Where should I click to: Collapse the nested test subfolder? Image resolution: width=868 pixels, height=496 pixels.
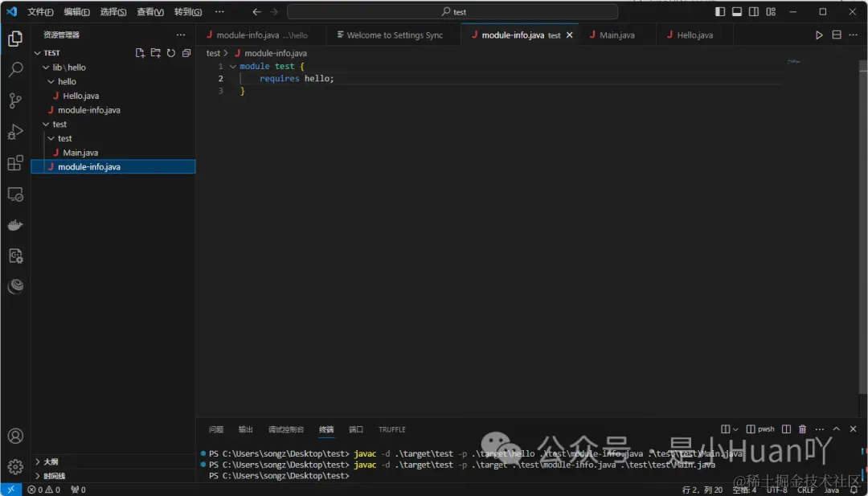tap(51, 138)
